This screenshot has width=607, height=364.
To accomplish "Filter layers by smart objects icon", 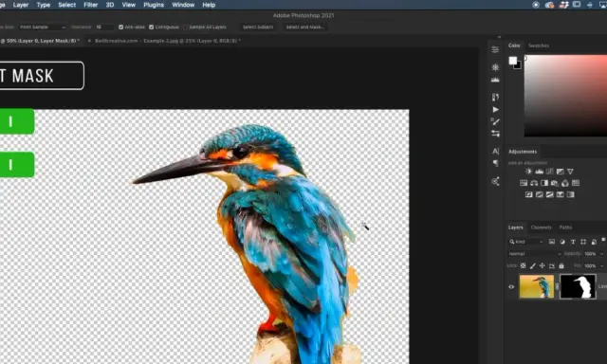I will [594, 242].
